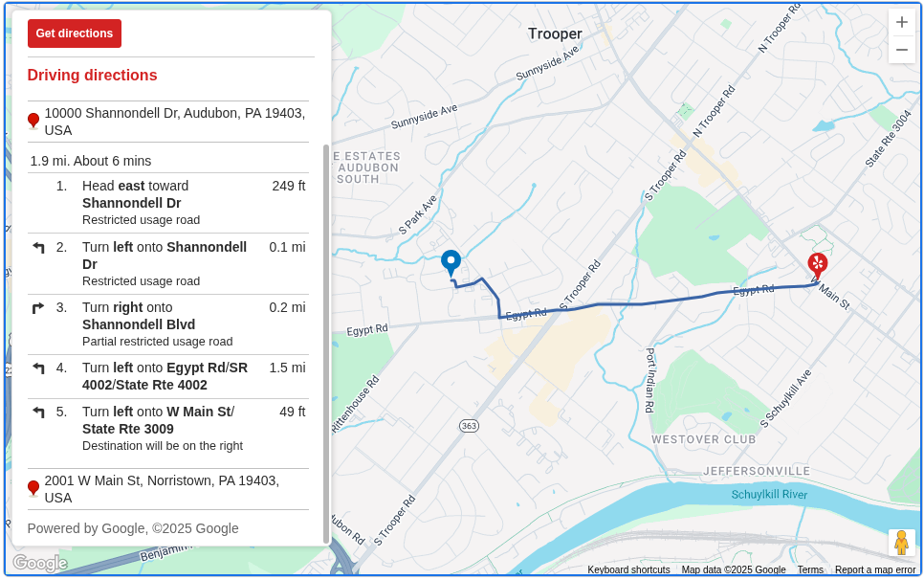Select the Pegman street view icon
Viewport: 924px width, 580px height.
point(901,542)
